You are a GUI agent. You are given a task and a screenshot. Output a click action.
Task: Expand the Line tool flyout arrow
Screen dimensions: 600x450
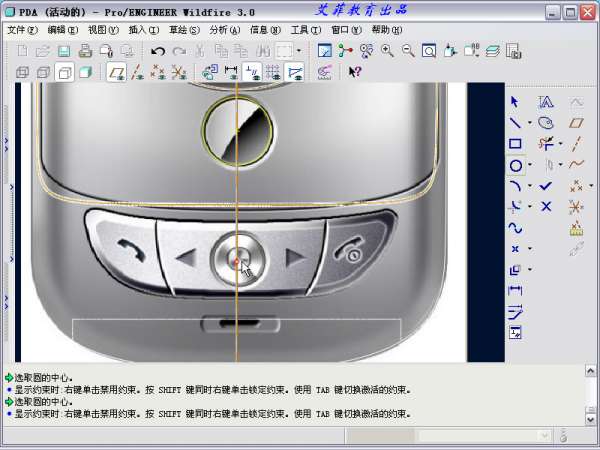click(x=530, y=123)
